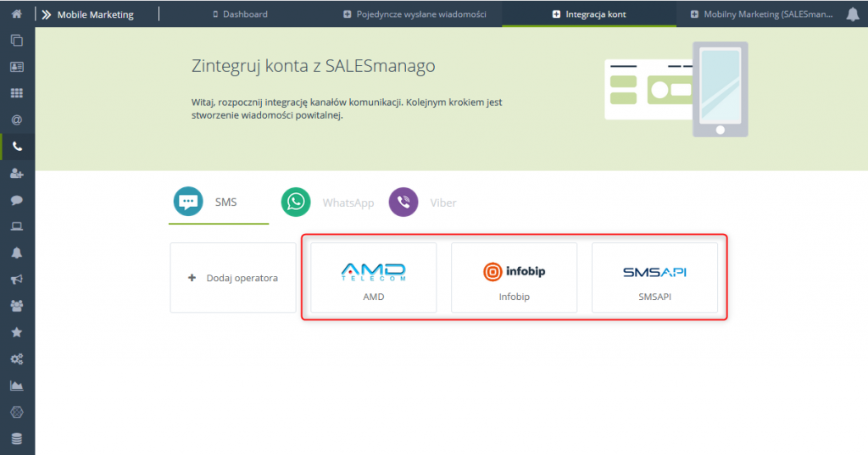The image size is (868, 455).
Task: Click the notification bell in the top bar
Action: point(853,14)
